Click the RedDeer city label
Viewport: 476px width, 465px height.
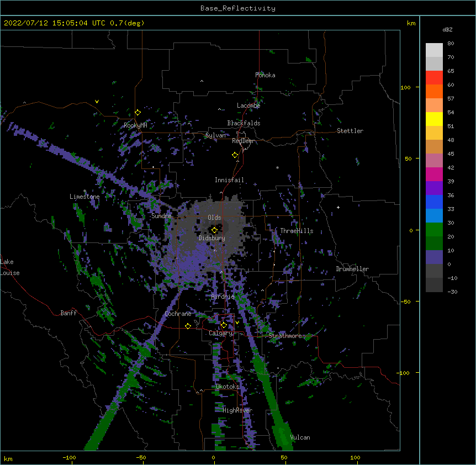244,141
